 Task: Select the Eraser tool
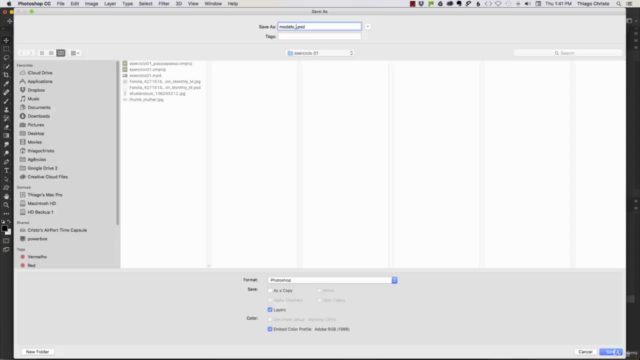click(x=6, y=127)
